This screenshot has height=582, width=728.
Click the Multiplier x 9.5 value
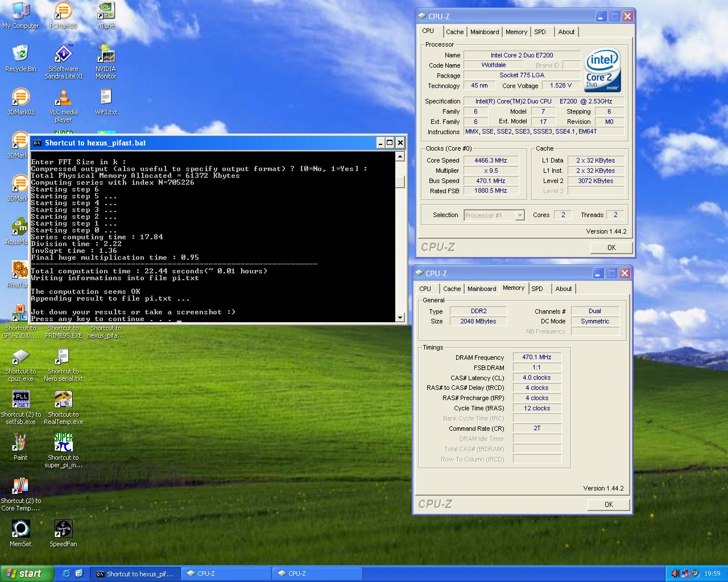[491, 171]
